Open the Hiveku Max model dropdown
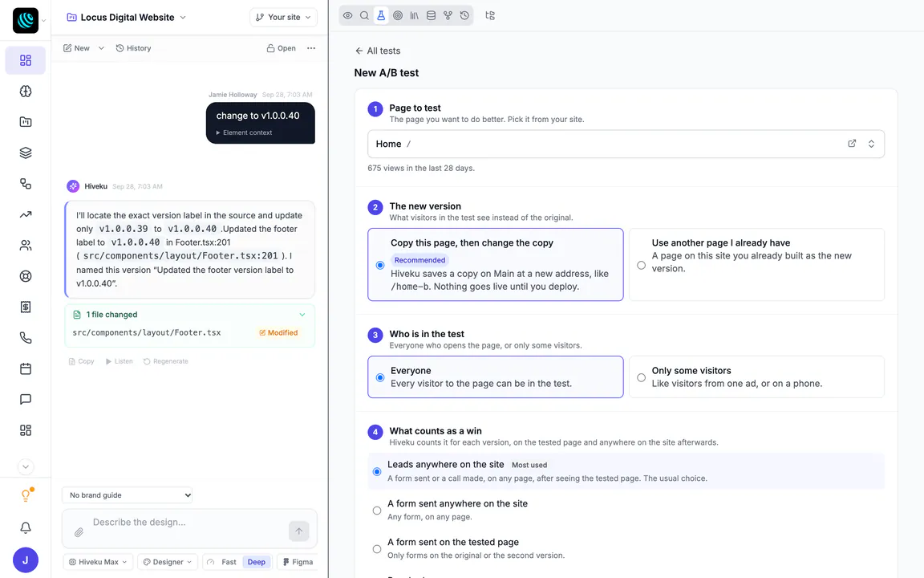This screenshot has width=924, height=578. [98, 562]
